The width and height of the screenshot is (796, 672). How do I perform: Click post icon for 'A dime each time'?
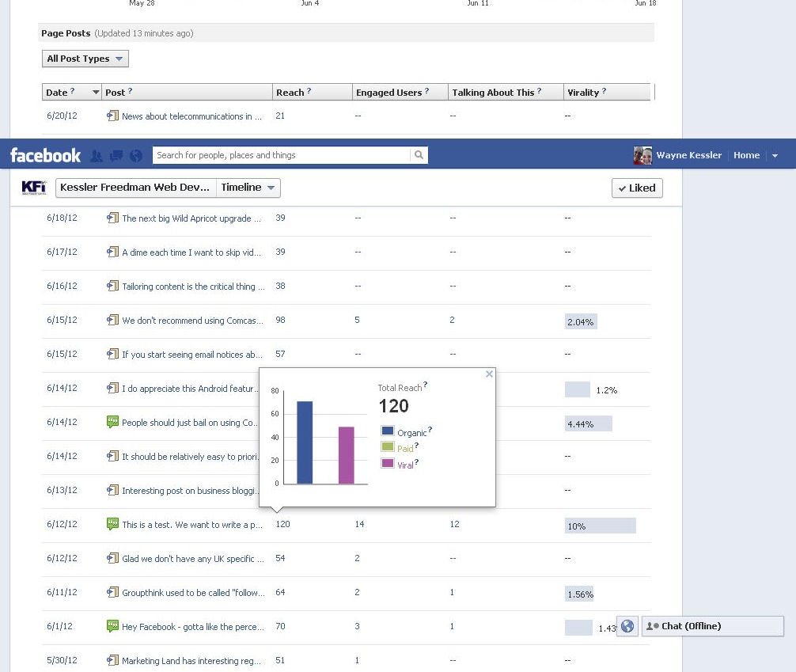pyautogui.click(x=112, y=252)
